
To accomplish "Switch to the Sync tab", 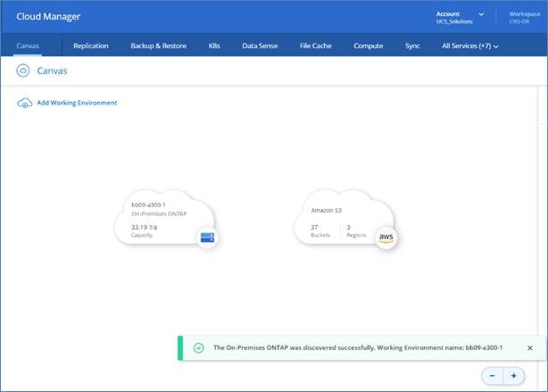I will point(412,46).
